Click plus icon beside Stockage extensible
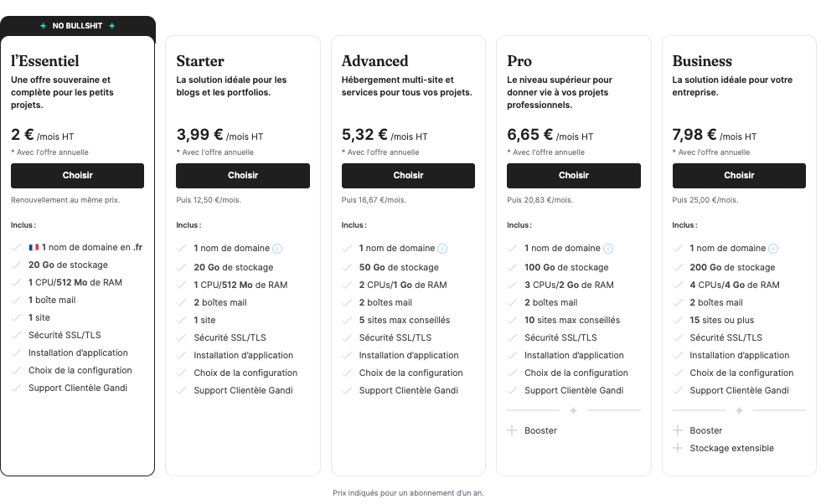 678,448
